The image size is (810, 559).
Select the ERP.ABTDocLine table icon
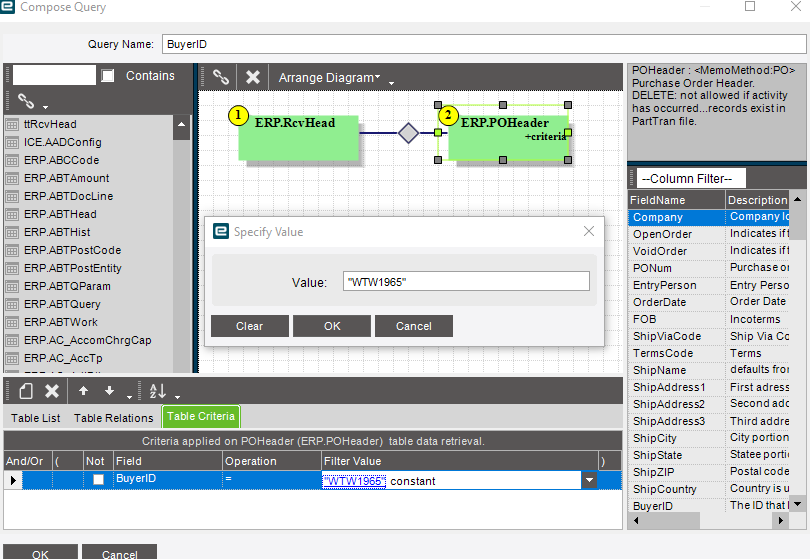[12, 196]
